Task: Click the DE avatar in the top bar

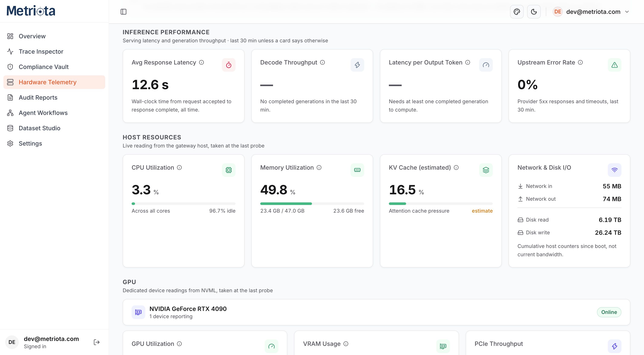Action: pyautogui.click(x=558, y=12)
